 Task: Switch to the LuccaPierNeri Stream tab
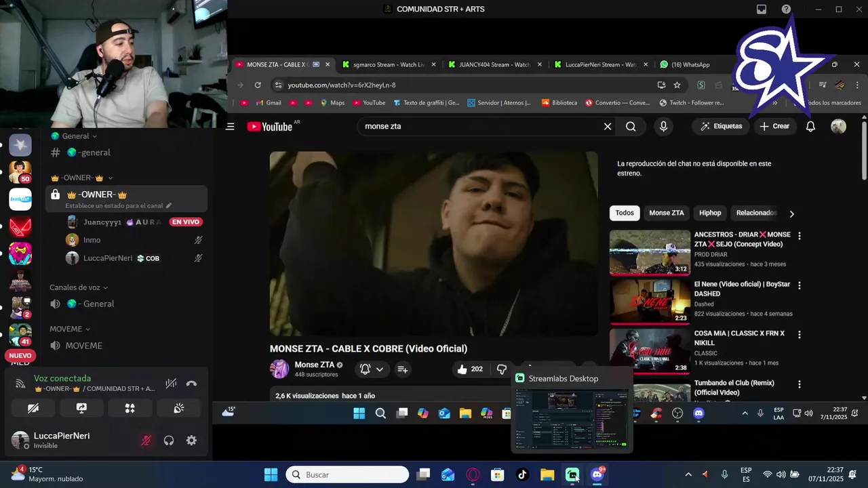[x=599, y=64]
